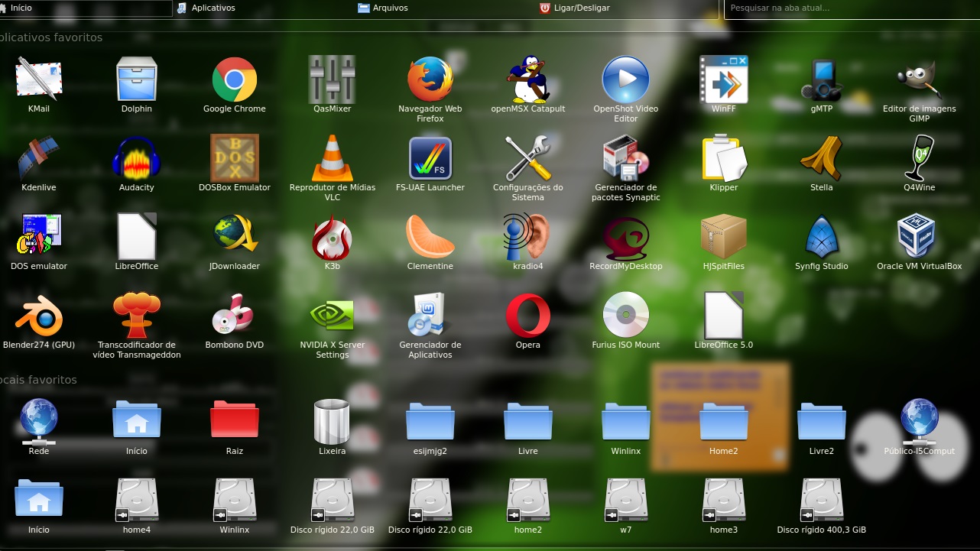Image resolution: width=980 pixels, height=551 pixels.
Task: Start the DOSBox Emulator
Action: pyautogui.click(x=234, y=159)
